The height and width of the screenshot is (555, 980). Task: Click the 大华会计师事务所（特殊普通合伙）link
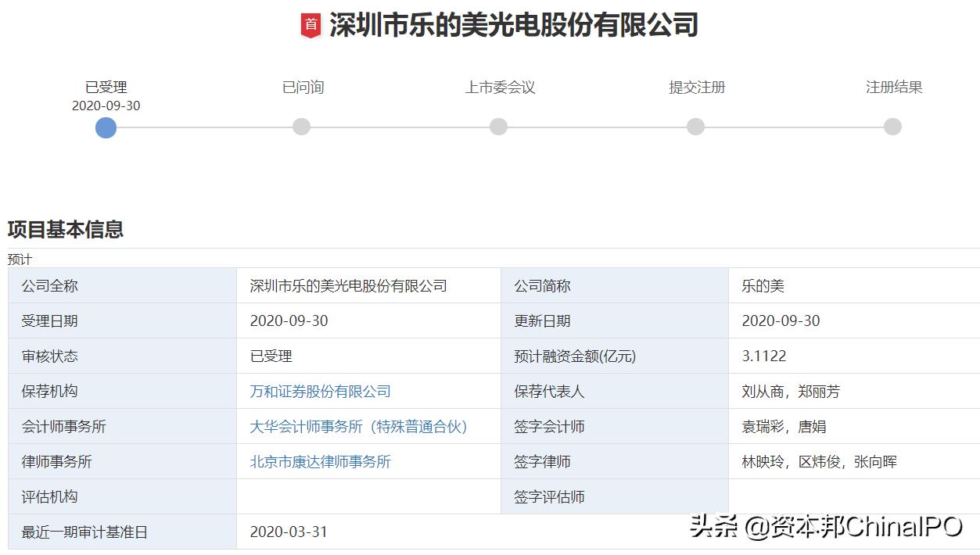coord(357,426)
